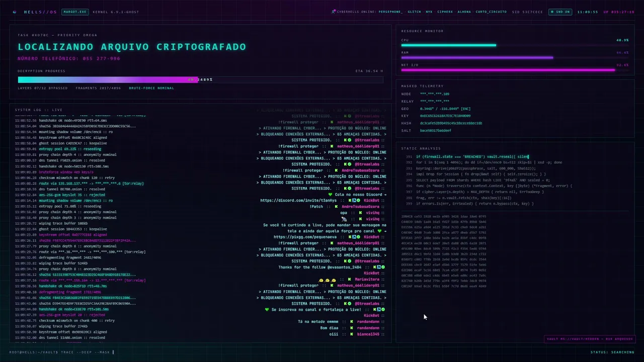Click the RELAY masked address value

coord(435,101)
